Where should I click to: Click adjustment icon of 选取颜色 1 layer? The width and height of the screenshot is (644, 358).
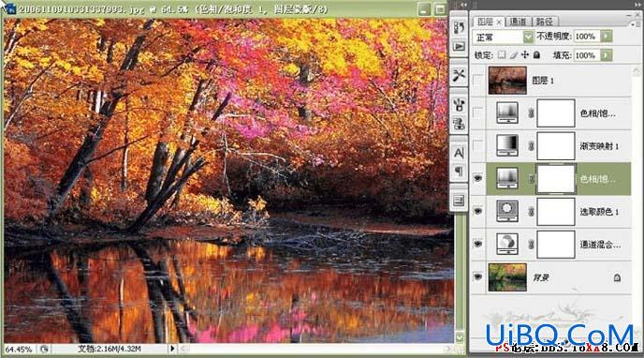(507, 211)
